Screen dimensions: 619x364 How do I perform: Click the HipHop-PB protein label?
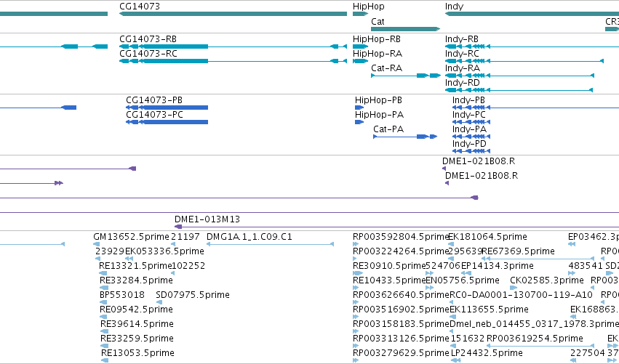coord(378,100)
